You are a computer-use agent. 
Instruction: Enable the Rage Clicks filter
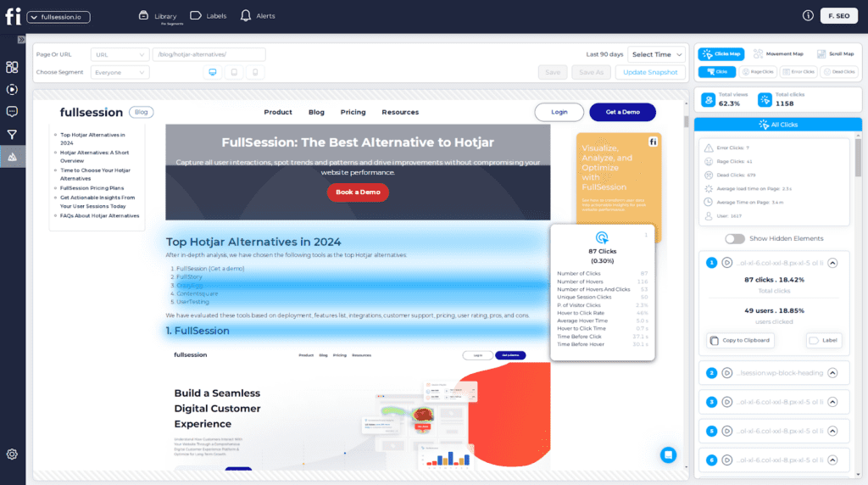pos(759,72)
